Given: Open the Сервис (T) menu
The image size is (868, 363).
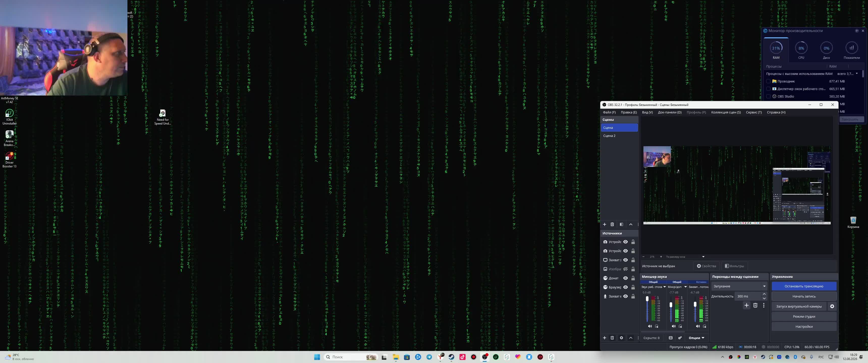Looking at the screenshot, I should click(754, 112).
